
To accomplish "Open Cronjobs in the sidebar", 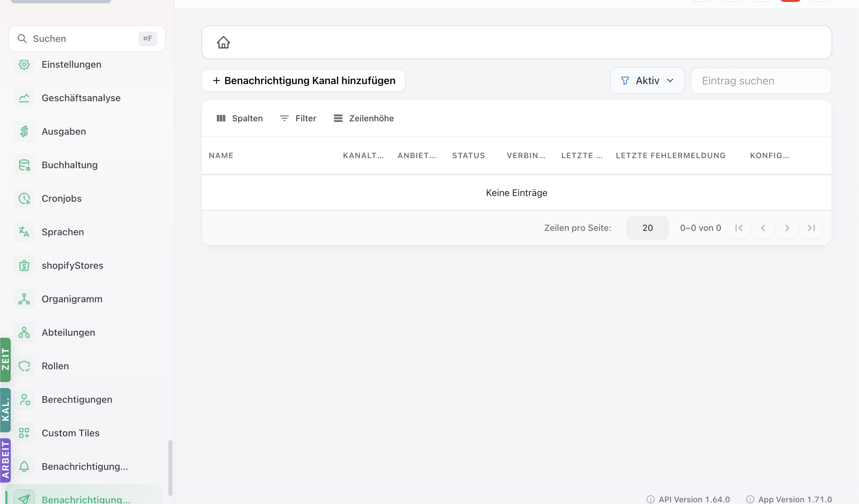I will pos(61,198).
